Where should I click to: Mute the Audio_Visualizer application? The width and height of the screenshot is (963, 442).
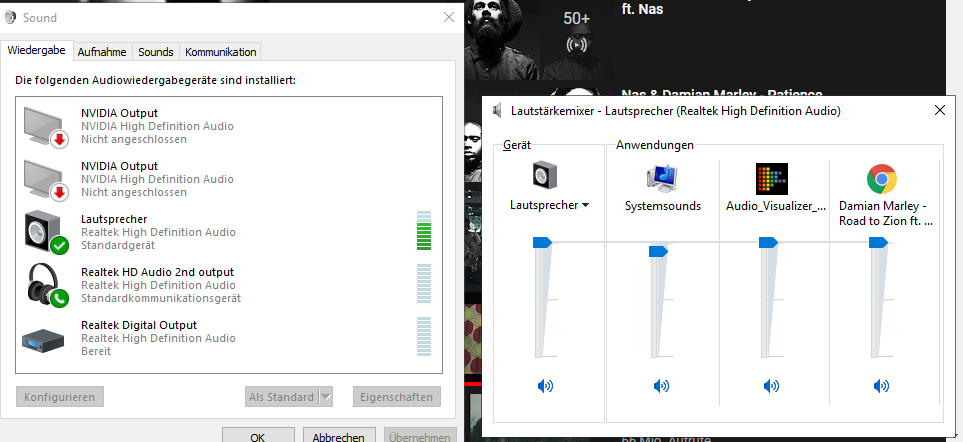click(771, 386)
